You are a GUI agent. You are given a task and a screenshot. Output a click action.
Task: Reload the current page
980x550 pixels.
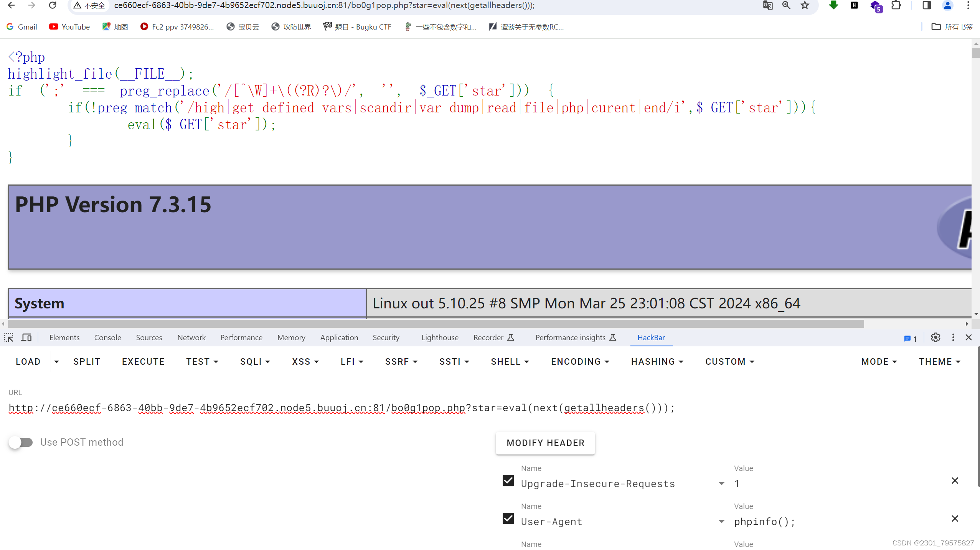[53, 6]
